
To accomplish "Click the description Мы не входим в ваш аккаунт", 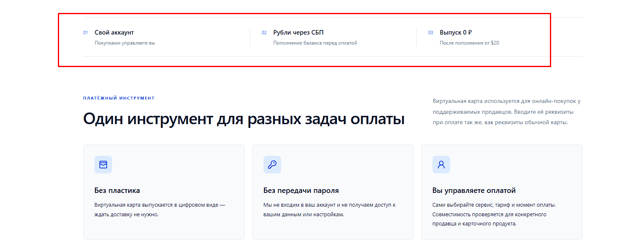I will [330, 210].
